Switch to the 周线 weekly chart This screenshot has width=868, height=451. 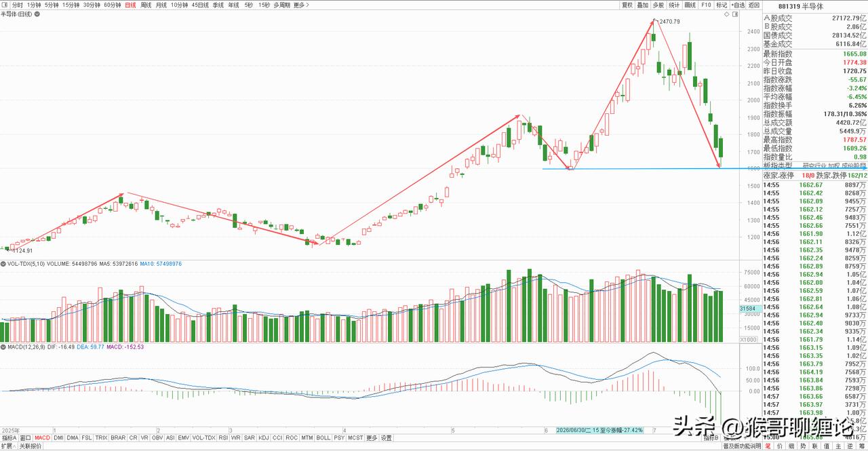(146, 5)
